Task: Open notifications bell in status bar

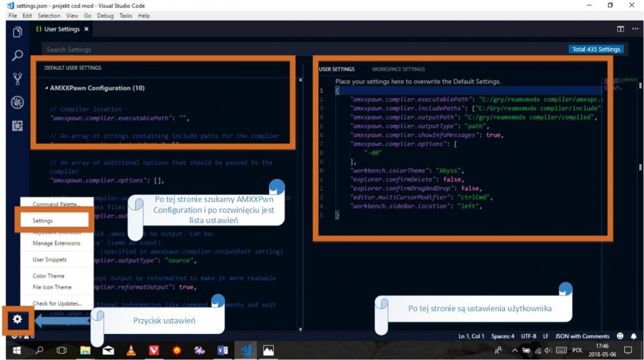Action: [x=634, y=336]
